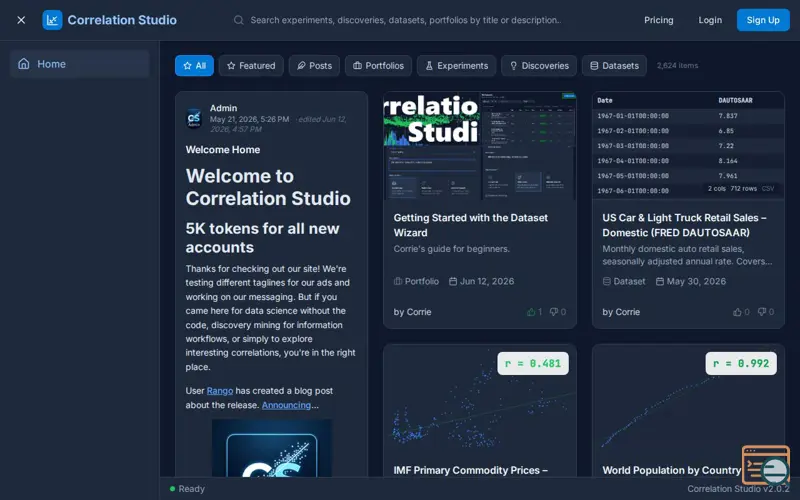Image resolution: width=800 pixels, height=500 pixels.
Task: Select the Discoveries filter tab
Action: [539, 65]
